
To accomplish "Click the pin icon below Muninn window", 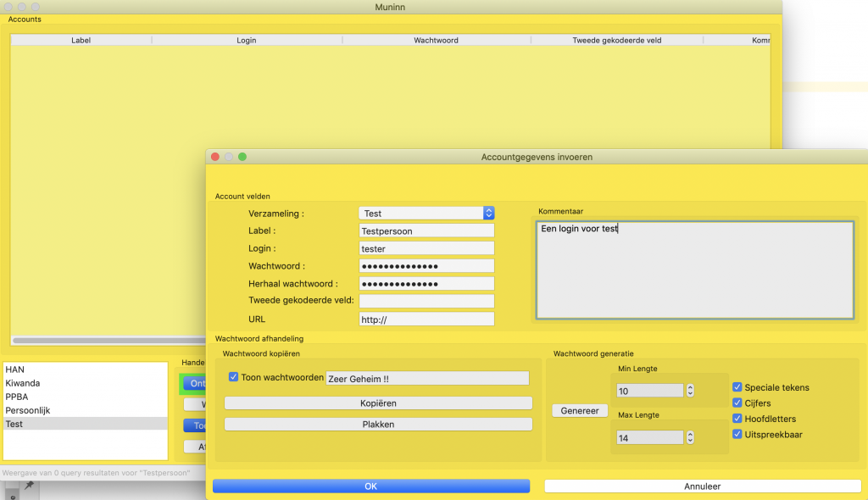I will 30,486.
